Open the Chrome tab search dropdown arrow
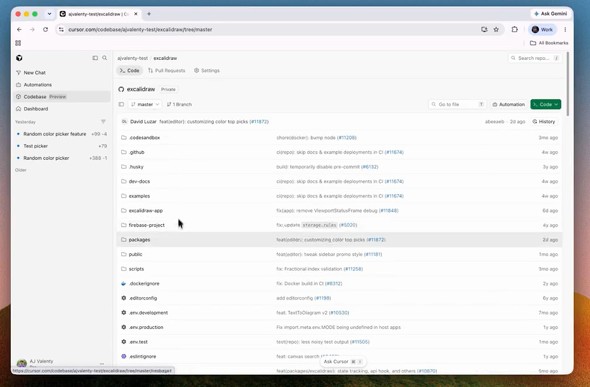This screenshot has height=387, width=590. tap(49, 14)
